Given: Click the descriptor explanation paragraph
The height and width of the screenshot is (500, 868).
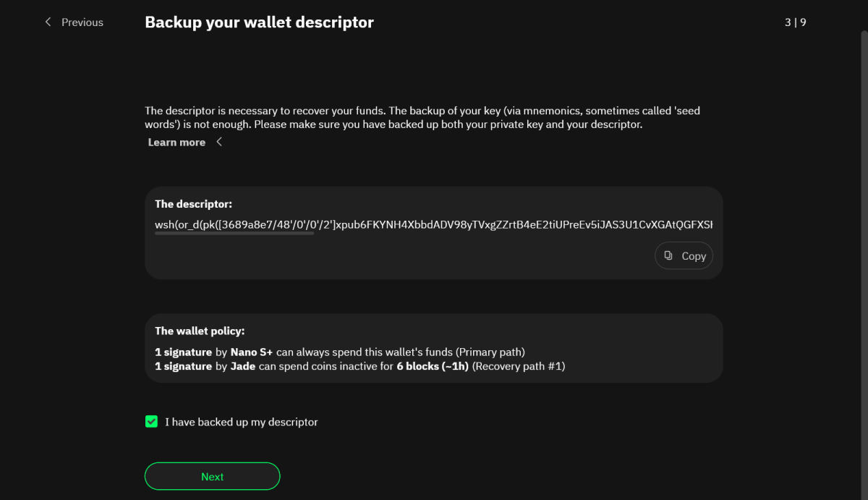Looking at the screenshot, I should (422, 117).
